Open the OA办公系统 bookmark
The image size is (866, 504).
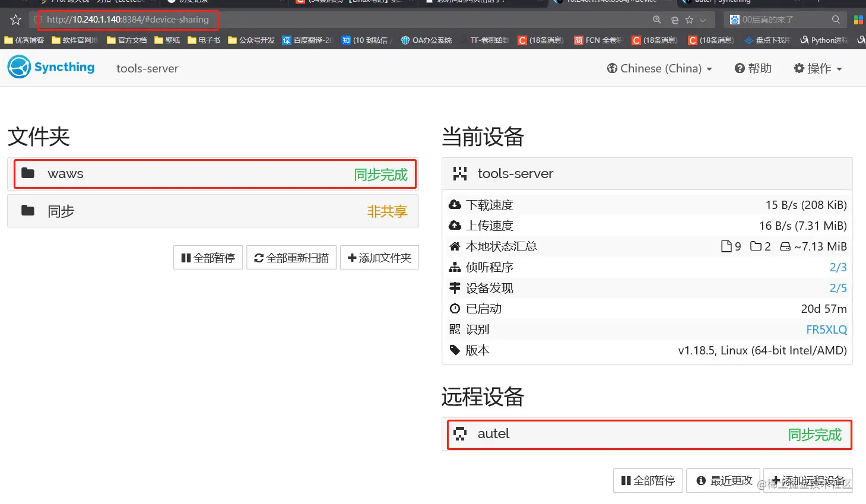click(426, 40)
